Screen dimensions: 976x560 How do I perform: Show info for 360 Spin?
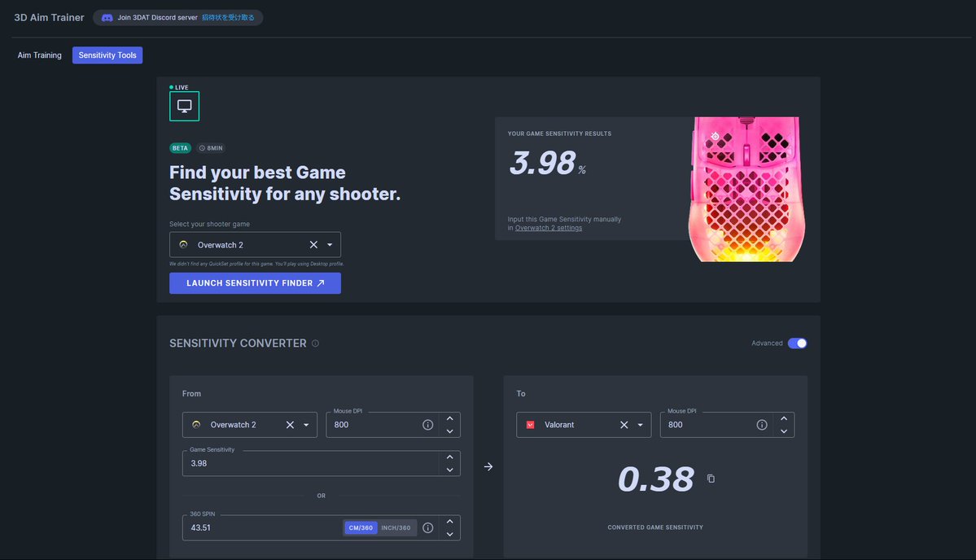[427, 527]
